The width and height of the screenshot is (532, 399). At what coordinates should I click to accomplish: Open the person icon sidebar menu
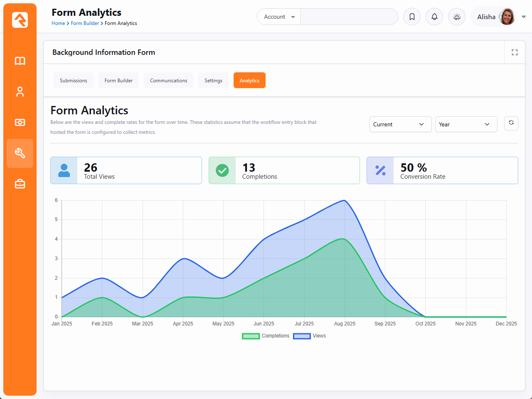pos(20,92)
